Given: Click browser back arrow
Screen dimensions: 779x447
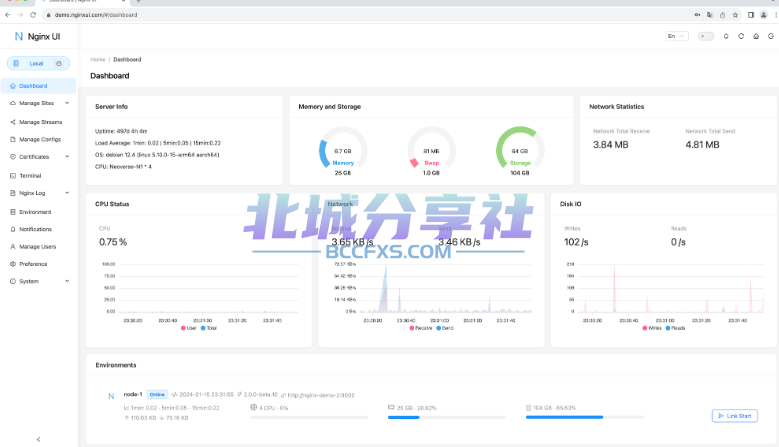Looking at the screenshot, I should click(7, 15).
